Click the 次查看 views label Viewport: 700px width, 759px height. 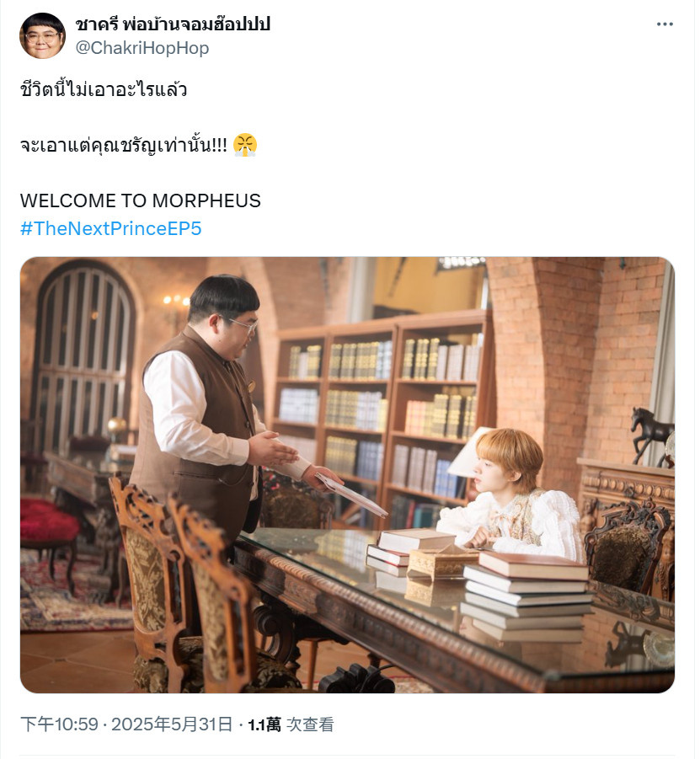pos(310,724)
